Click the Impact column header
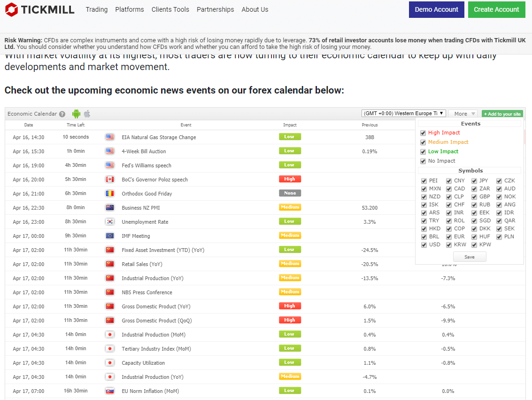Screen dimensions: 532x400 (290, 125)
